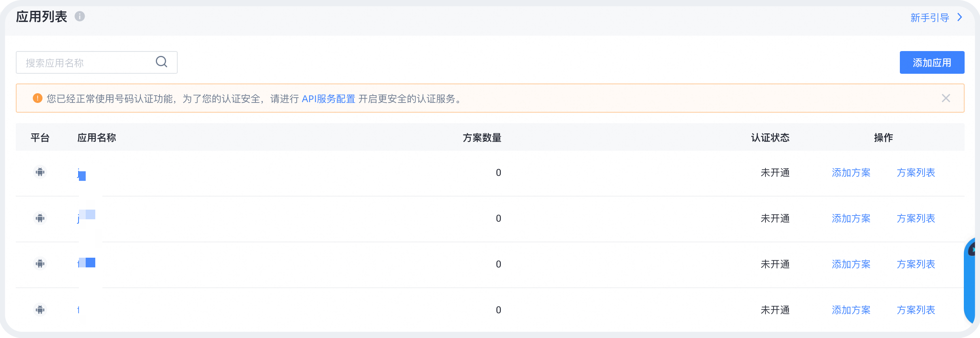The image size is (980, 338).
Task: Open 方案列表 for the first row
Action: (x=916, y=173)
